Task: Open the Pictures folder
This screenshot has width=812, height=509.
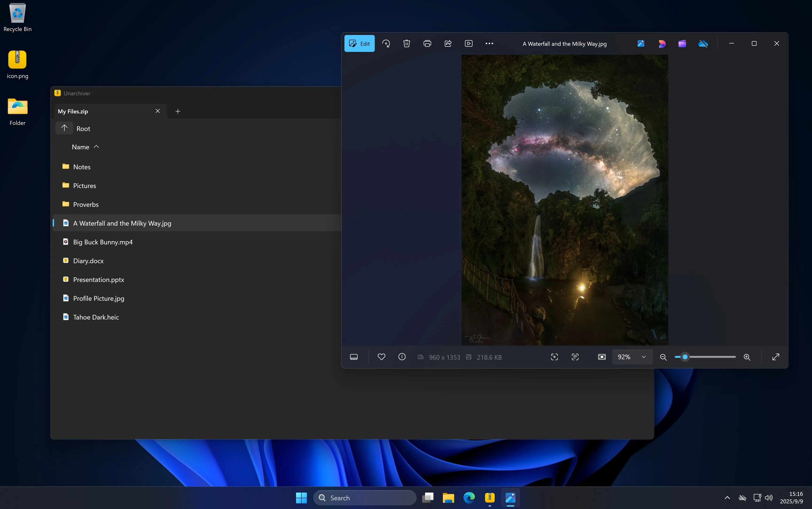Action: 197,185
